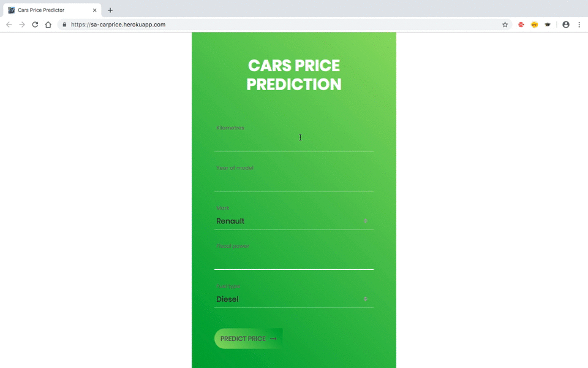Viewport: 588px width, 368px height.
Task: Click the secure connection padlock icon
Action: [64, 25]
